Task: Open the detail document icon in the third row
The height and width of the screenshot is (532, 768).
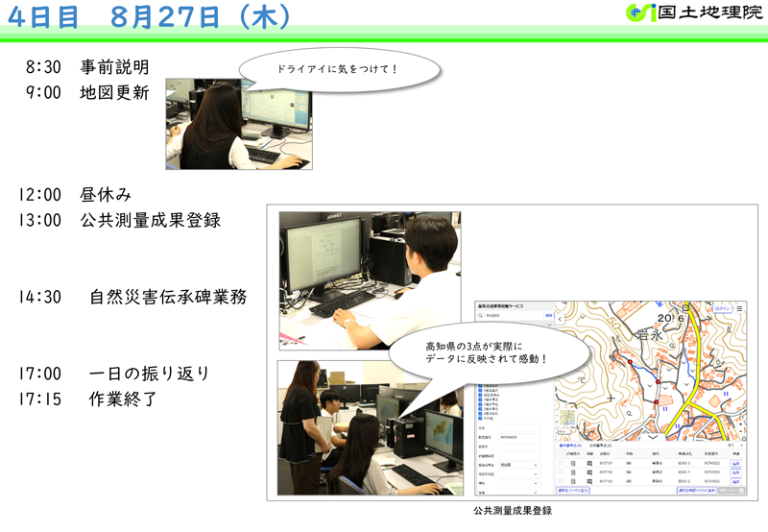Action: click(573, 481)
